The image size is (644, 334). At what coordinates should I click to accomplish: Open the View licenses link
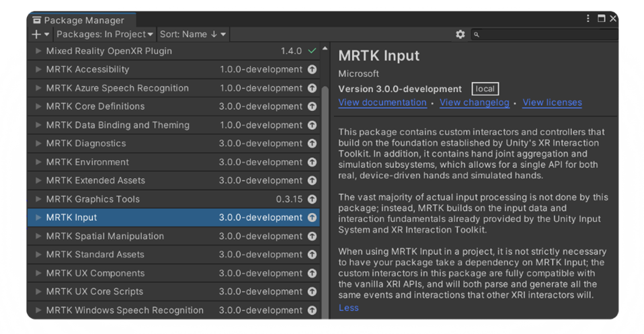[x=552, y=103]
